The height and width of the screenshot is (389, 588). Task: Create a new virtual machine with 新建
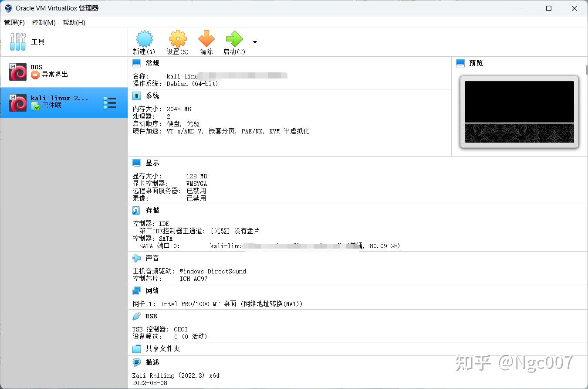coord(144,42)
